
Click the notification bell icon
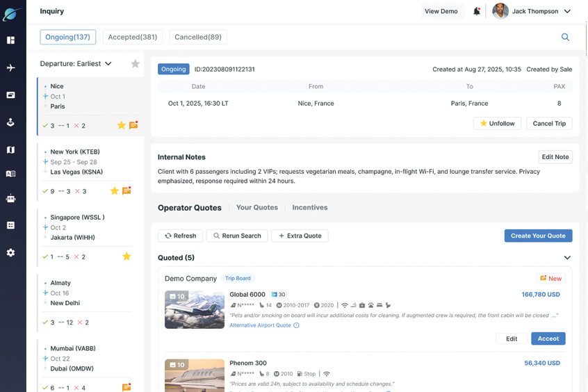point(477,11)
